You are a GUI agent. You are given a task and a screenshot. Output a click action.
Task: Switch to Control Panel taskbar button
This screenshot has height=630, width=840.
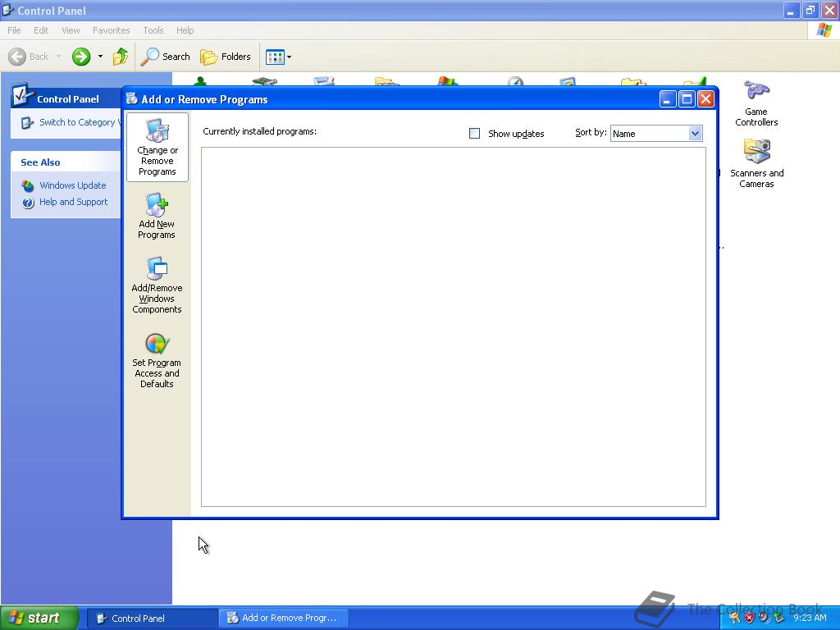coord(152,619)
